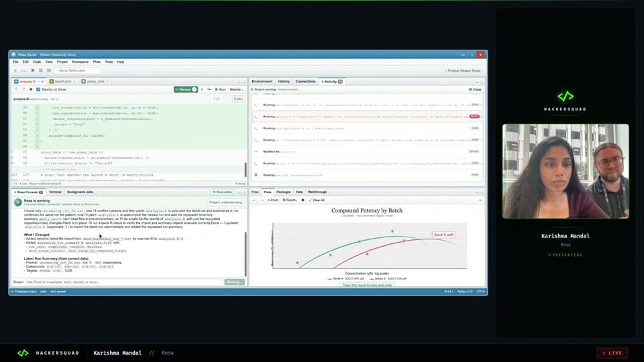
Task: Click the Project understanding button
Action: pyautogui.click(x=225, y=202)
